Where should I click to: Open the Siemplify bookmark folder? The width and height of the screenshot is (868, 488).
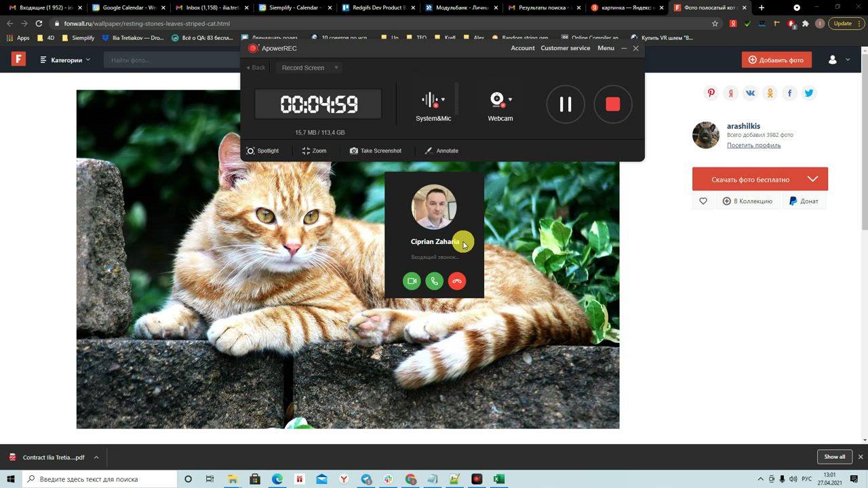click(78, 38)
